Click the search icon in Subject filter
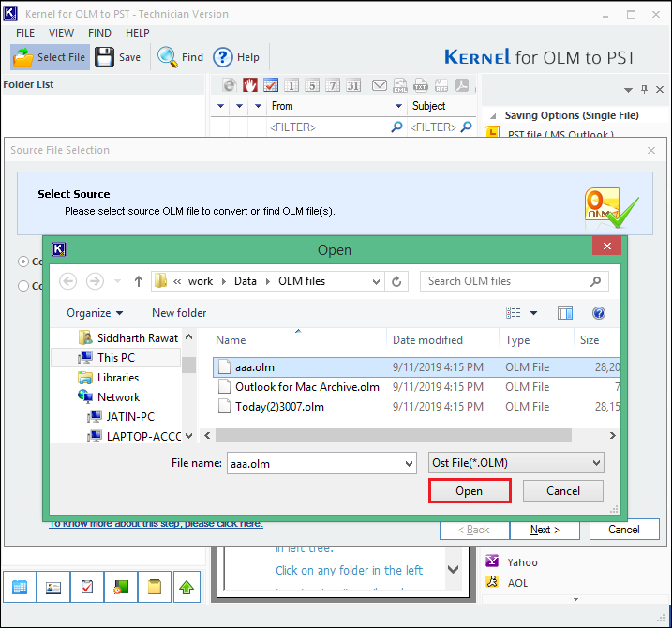Viewport: 672px width, 628px height. pos(467,127)
